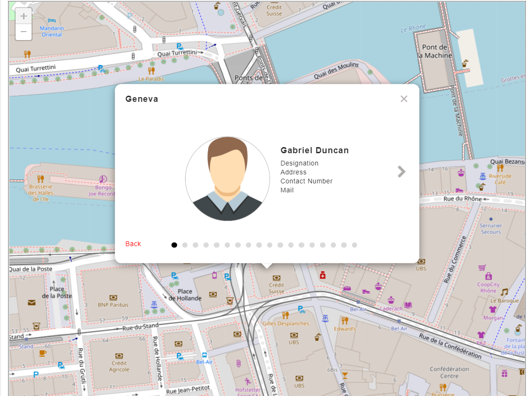Select the first carousel dot

tap(174, 245)
